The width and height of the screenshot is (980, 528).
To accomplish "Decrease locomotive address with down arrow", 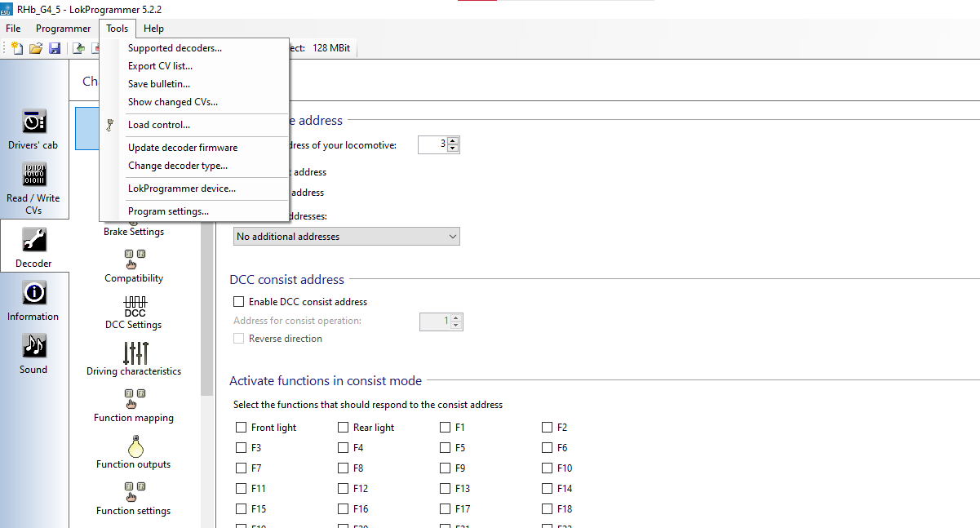I will [454, 149].
